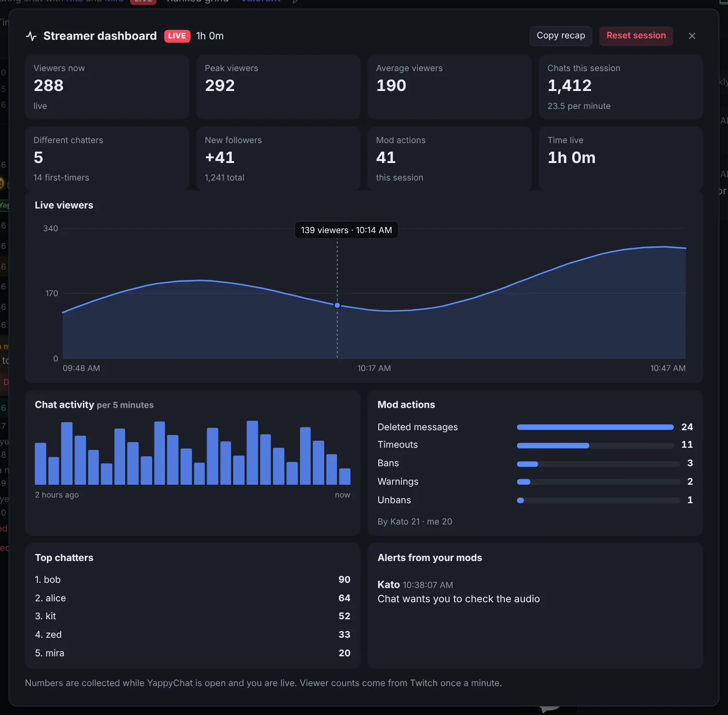Select the Peak viewers value 292
The height and width of the screenshot is (715, 728).
(x=220, y=86)
